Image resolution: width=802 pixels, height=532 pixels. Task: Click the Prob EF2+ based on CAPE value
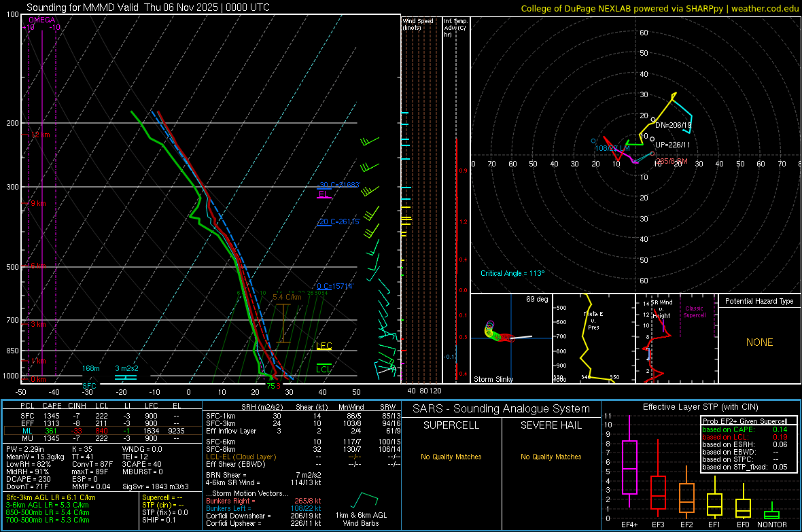point(745,429)
